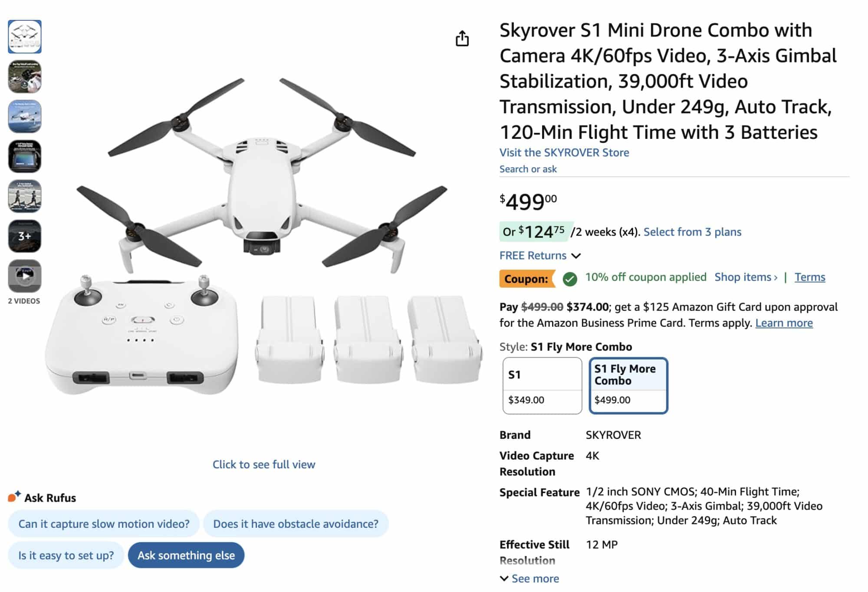This screenshot has height=592, width=868.
Task: Select the S1 Fly More Combo style
Action: 628,384
